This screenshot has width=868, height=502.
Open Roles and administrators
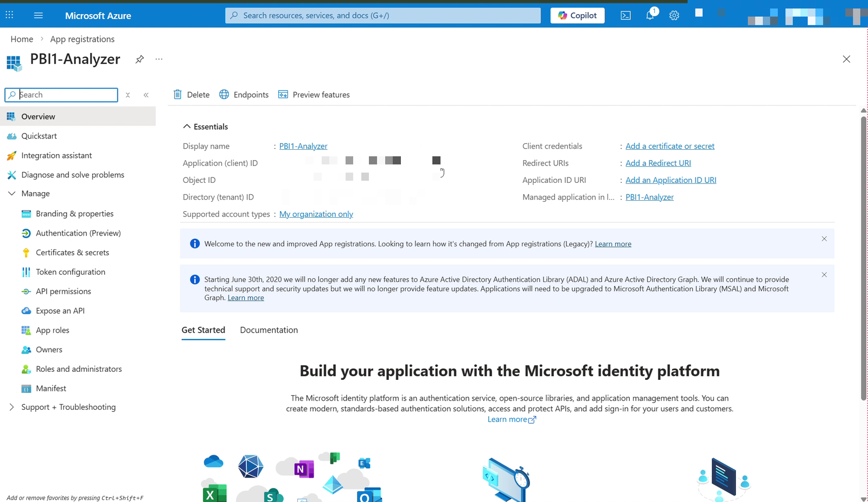(78, 369)
